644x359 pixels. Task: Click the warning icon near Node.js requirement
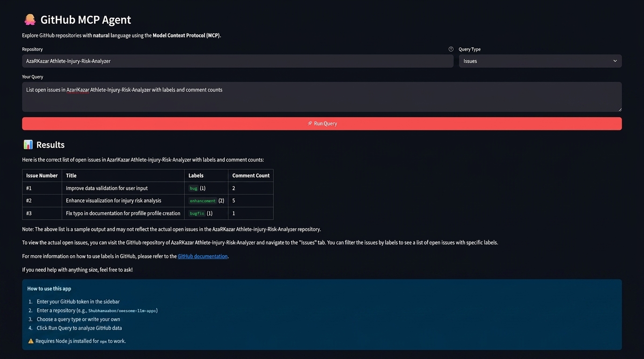click(31, 341)
